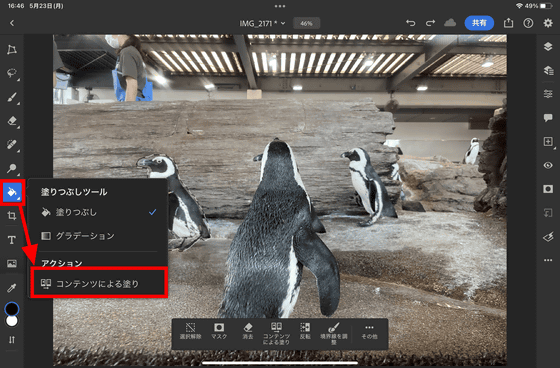The width and height of the screenshot is (560, 368).
Task: Open the layer properties sliders panel
Action: pyautogui.click(x=548, y=94)
